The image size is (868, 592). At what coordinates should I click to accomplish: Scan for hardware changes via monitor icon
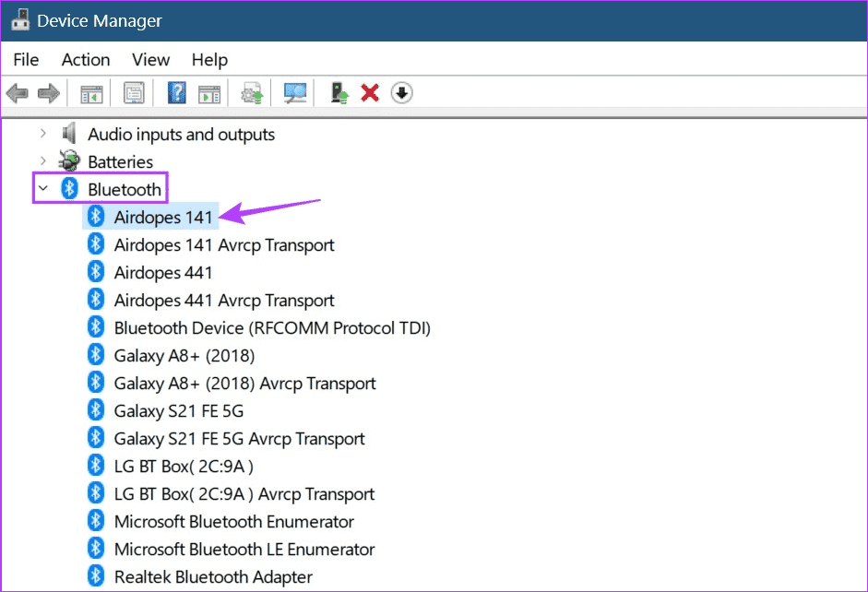coord(295,93)
